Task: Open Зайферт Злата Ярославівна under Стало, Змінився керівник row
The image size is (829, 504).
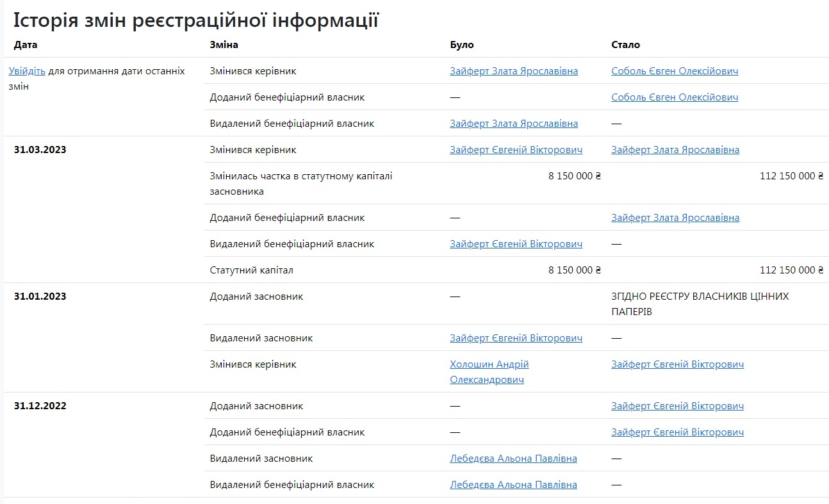Action: [675, 150]
